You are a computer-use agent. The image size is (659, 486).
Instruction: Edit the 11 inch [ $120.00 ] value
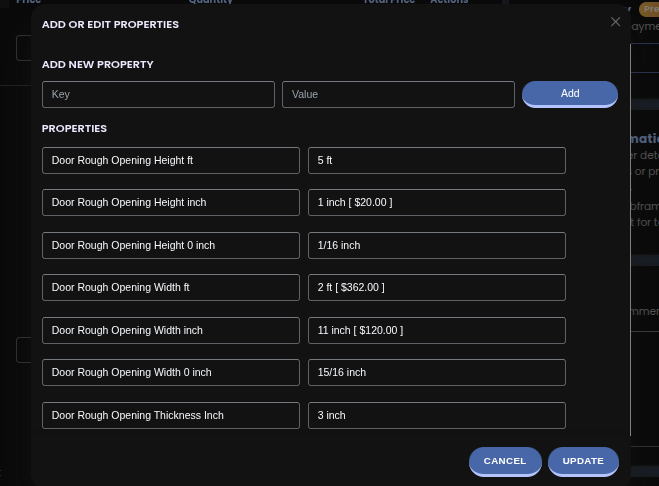(436, 330)
